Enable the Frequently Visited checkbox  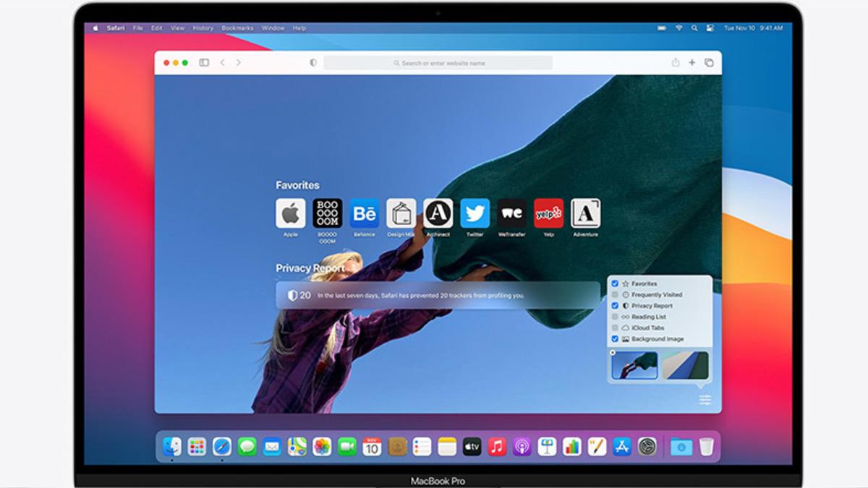pos(615,295)
